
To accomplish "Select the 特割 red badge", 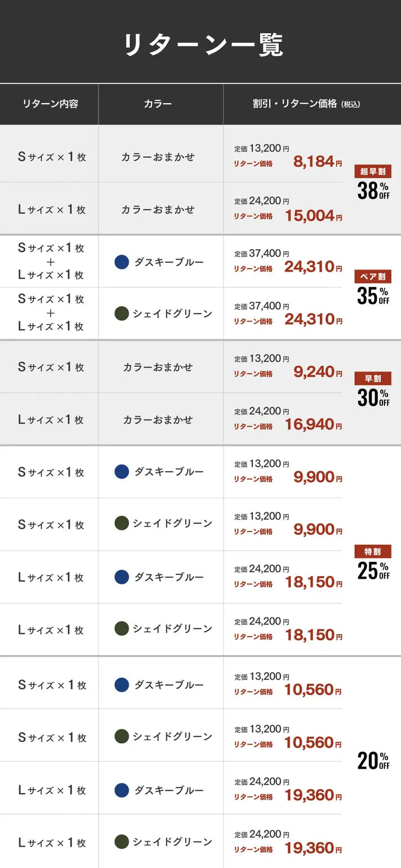I will 372,552.
